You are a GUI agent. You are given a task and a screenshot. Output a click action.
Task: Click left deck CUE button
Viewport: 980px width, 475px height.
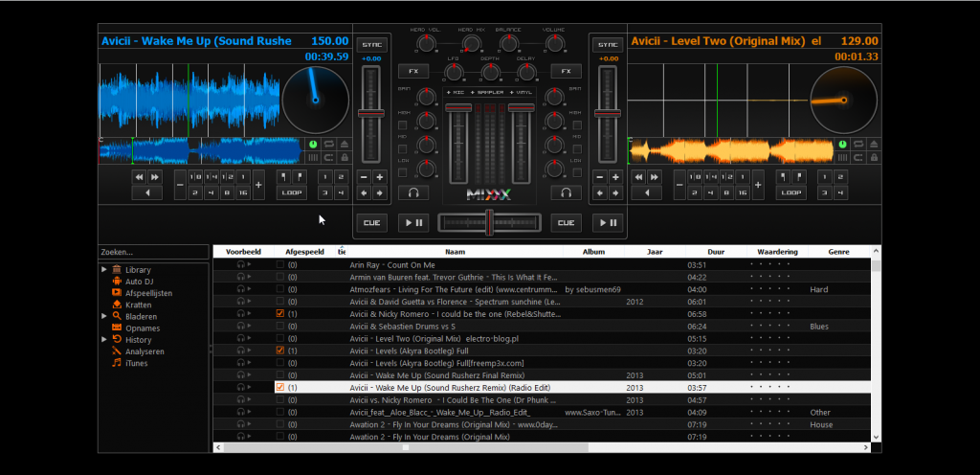[x=372, y=222]
